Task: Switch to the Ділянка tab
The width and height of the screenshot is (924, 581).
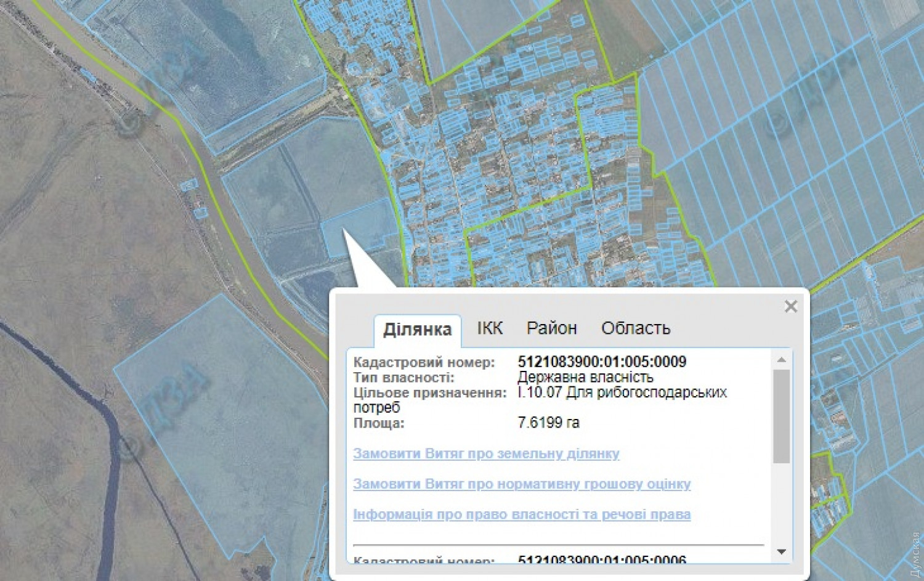Action: [417, 330]
